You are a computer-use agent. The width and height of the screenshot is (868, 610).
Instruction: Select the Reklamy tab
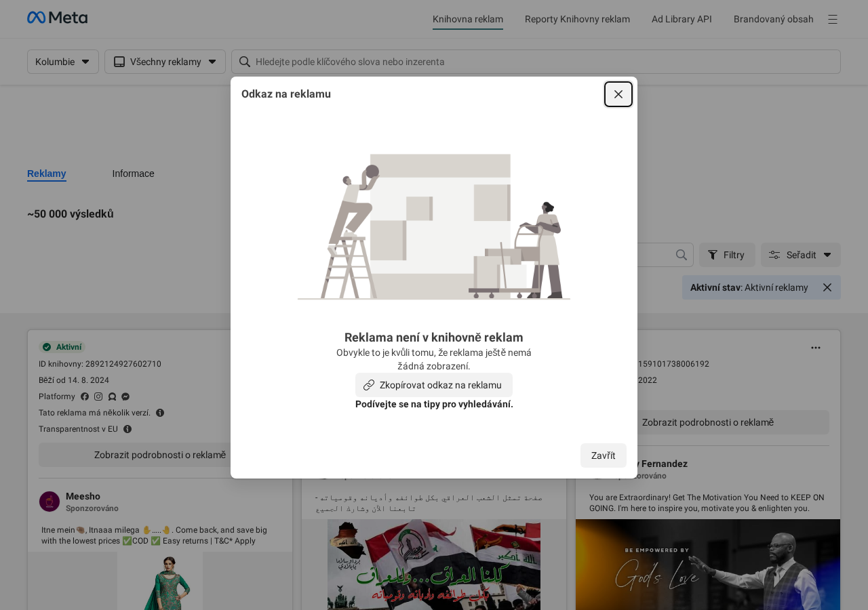click(47, 174)
